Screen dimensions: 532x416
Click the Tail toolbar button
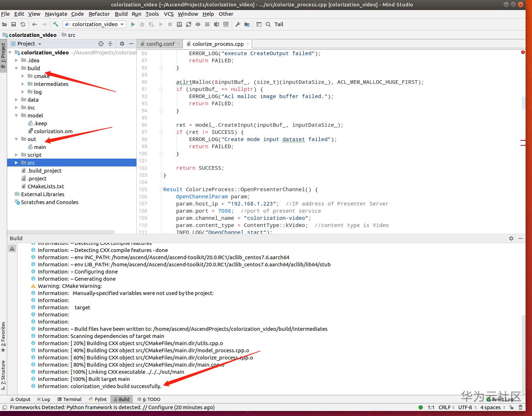[x=279, y=24]
